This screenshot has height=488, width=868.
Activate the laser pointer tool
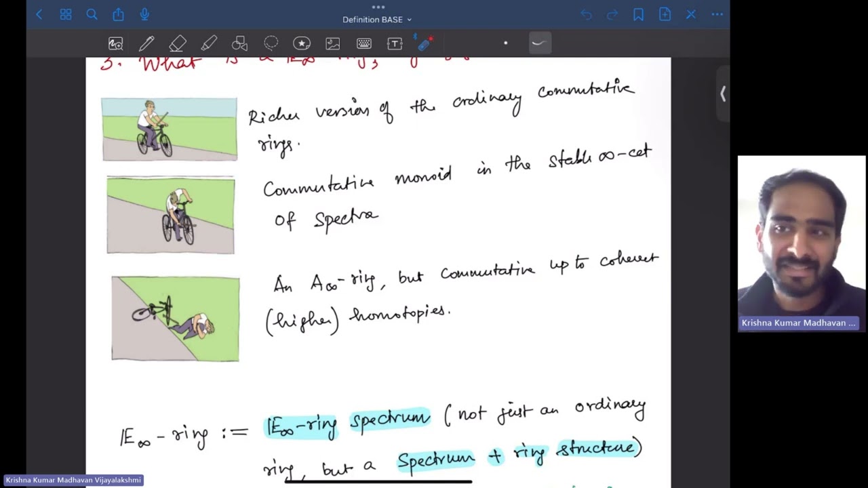coord(425,43)
